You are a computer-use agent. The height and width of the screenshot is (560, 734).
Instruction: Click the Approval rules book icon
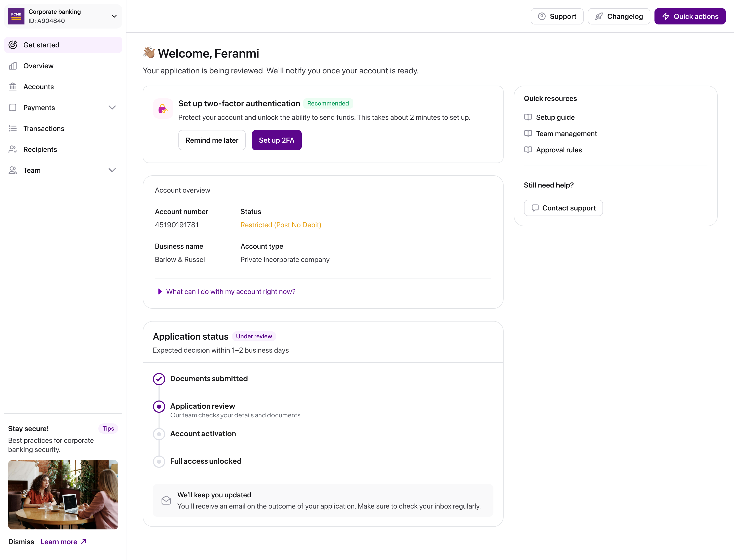[x=528, y=150]
